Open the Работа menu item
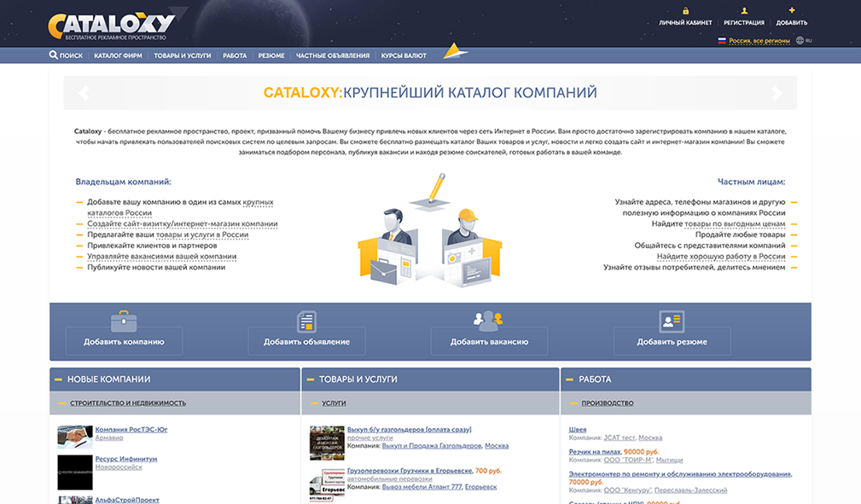 point(235,55)
